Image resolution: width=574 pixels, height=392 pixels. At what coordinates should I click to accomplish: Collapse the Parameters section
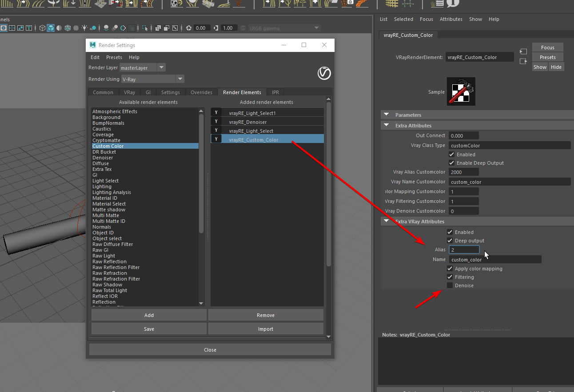click(386, 115)
